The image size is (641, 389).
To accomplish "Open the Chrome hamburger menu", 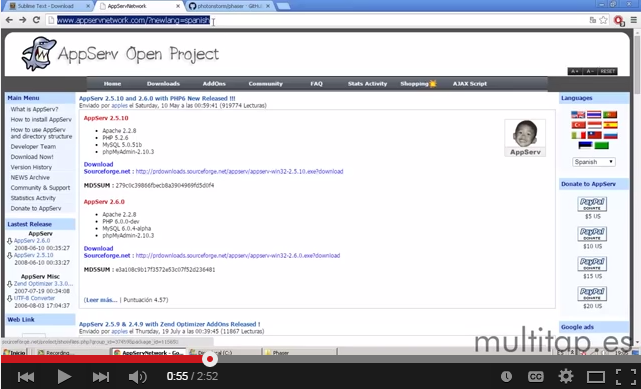I will coord(634,20).
